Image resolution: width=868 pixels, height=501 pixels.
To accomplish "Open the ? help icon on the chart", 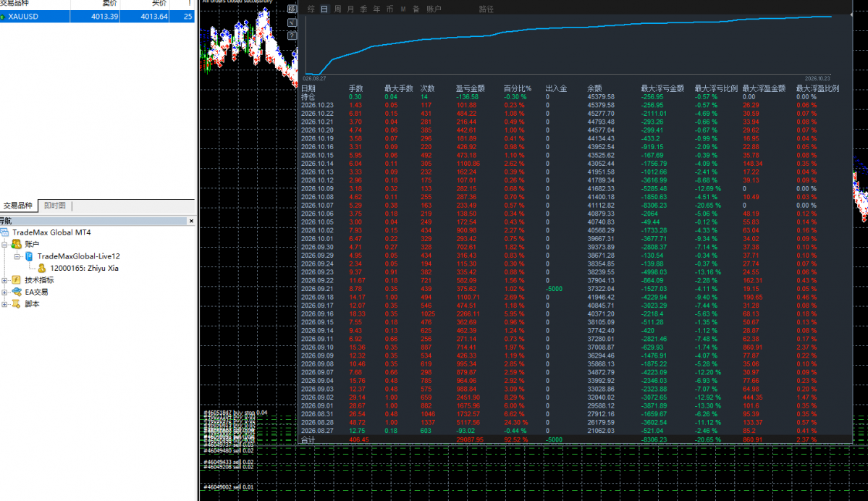I will (x=292, y=36).
